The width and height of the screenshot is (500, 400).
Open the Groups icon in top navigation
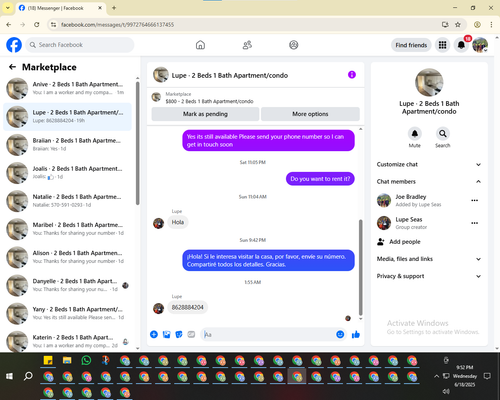pos(294,45)
